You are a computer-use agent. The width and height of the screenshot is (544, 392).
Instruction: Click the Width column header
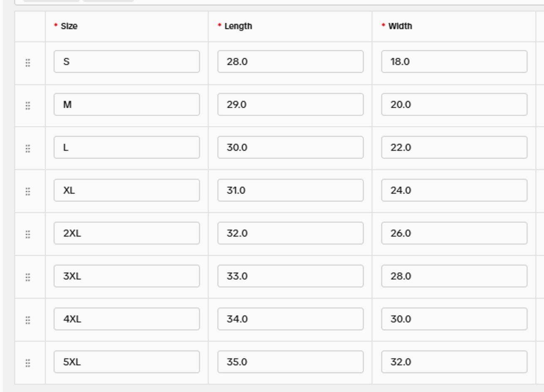click(x=400, y=26)
